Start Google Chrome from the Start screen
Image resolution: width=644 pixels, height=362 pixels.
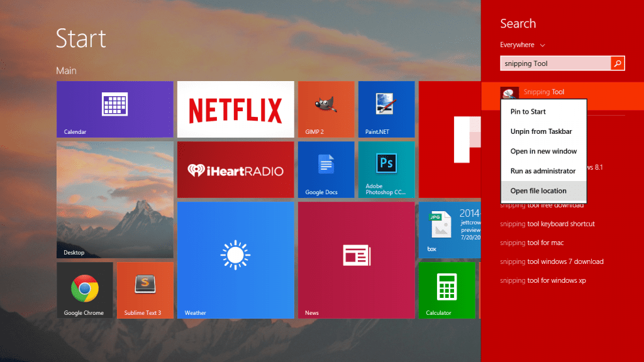[84, 290]
